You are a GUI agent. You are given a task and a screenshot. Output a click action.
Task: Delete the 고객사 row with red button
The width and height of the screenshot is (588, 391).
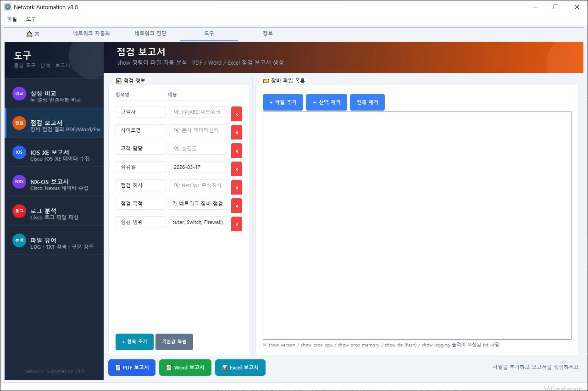point(236,114)
